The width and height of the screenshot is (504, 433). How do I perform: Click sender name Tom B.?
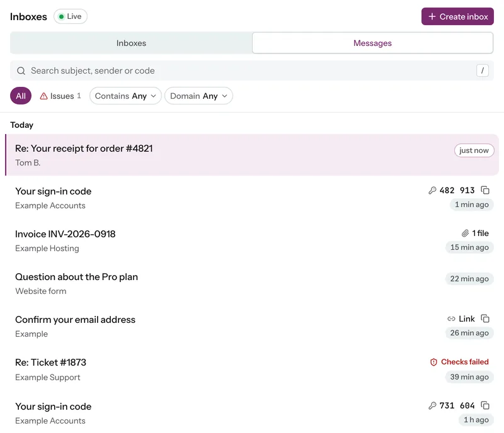coord(28,163)
